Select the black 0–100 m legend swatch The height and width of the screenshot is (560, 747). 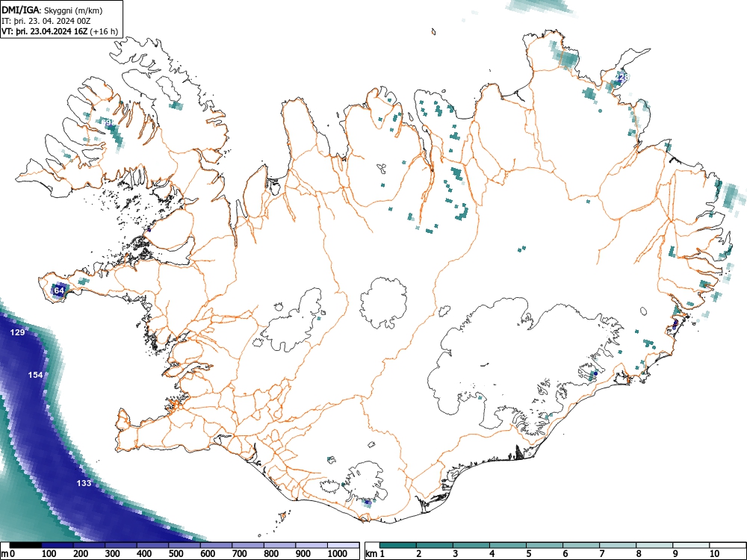click(25, 545)
